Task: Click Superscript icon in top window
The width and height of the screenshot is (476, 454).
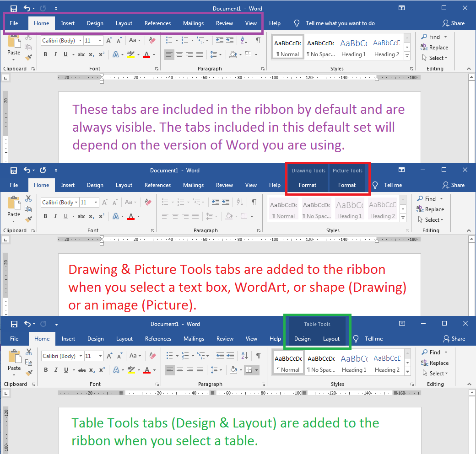Action: click(102, 54)
